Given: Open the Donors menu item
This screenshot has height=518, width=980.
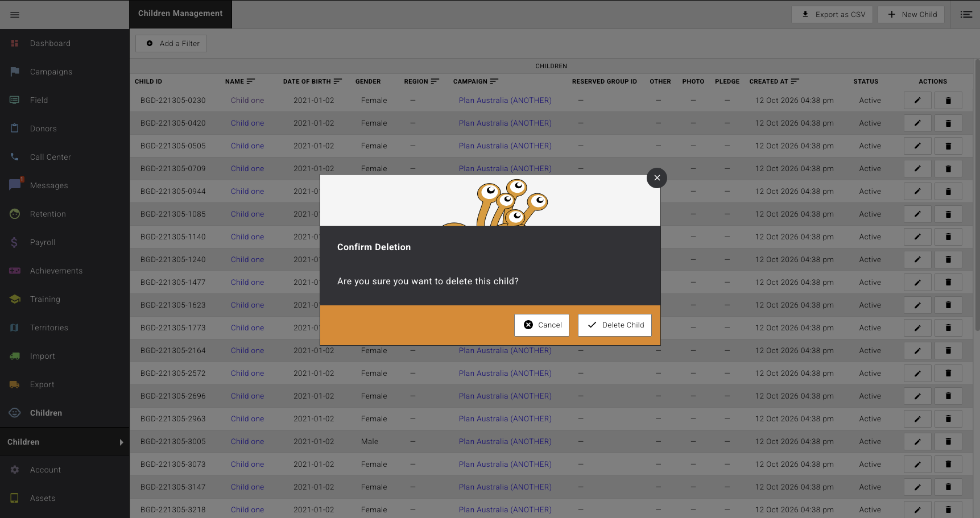Looking at the screenshot, I should coord(43,129).
